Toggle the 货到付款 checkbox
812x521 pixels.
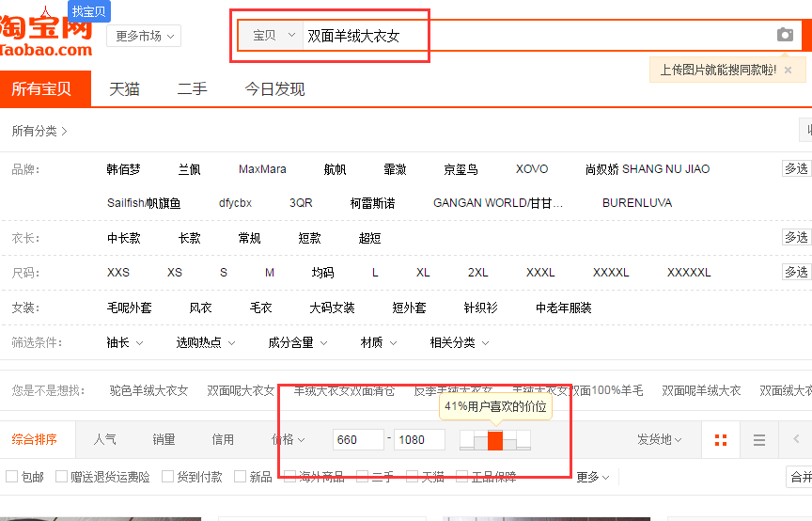click(168, 477)
